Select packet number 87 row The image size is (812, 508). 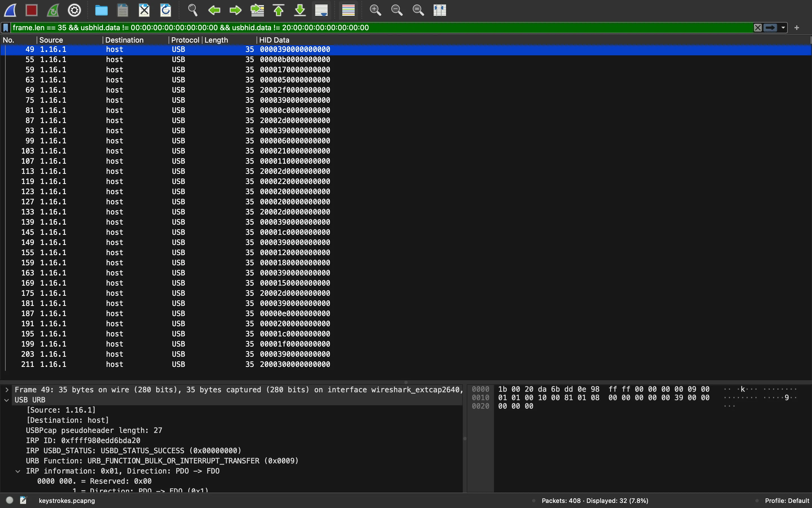pyautogui.click(x=406, y=120)
